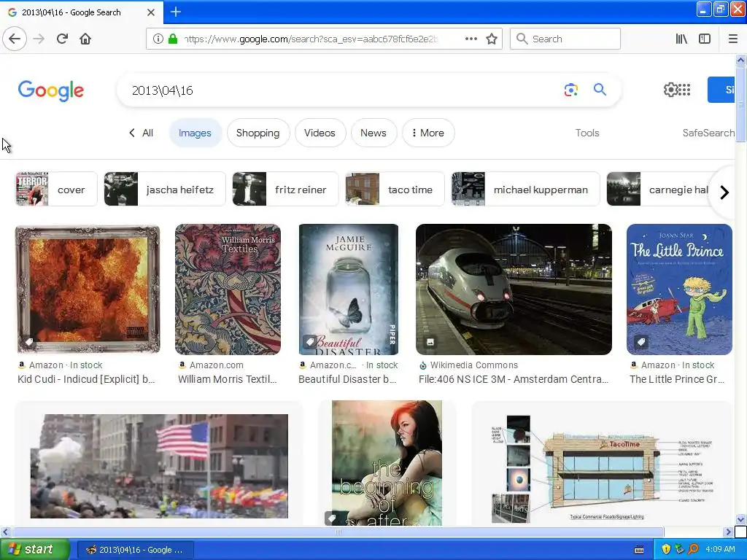This screenshot has width=747, height=560.
Task: Advance the suggestion chips carousel arrow
Action: click(724, 192)
